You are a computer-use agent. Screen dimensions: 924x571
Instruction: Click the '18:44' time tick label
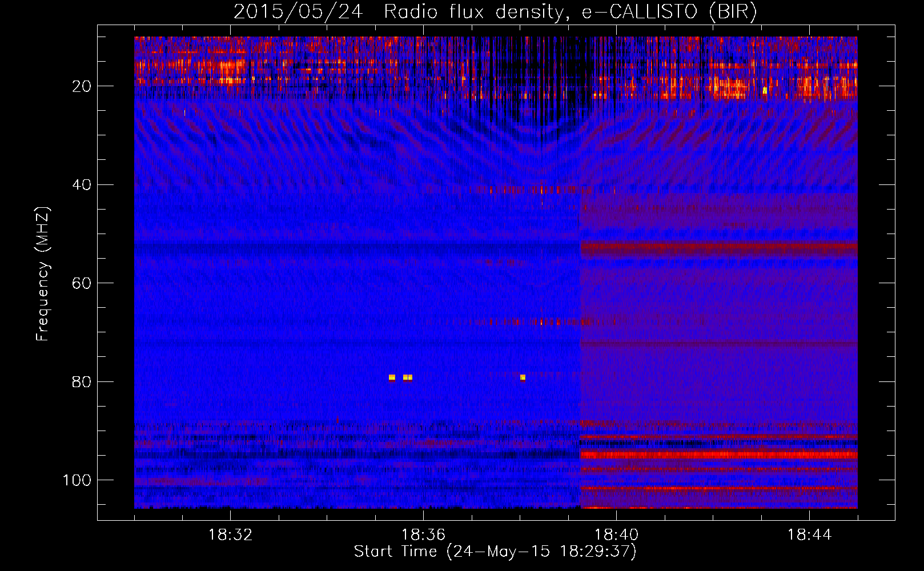pyautogui.click(x=809, y=535)
